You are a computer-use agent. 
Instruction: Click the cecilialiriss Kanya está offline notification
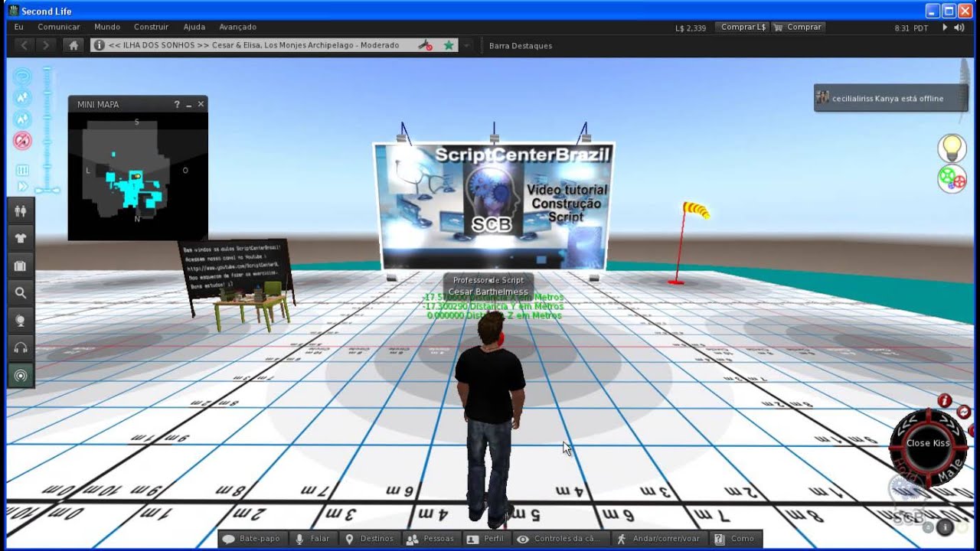pyautogui.click(x=890, y=98)
